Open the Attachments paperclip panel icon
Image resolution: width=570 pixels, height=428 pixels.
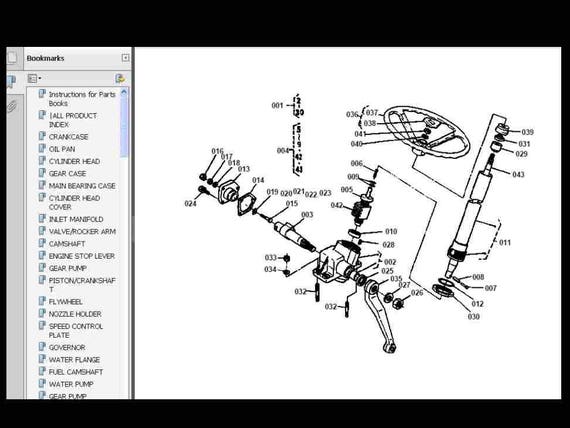(12, 107)
